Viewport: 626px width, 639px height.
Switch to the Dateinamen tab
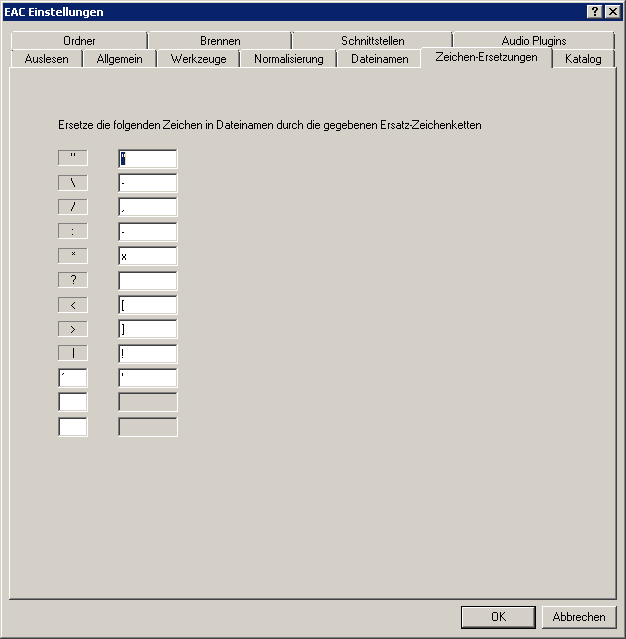click(x=379, y=59)
